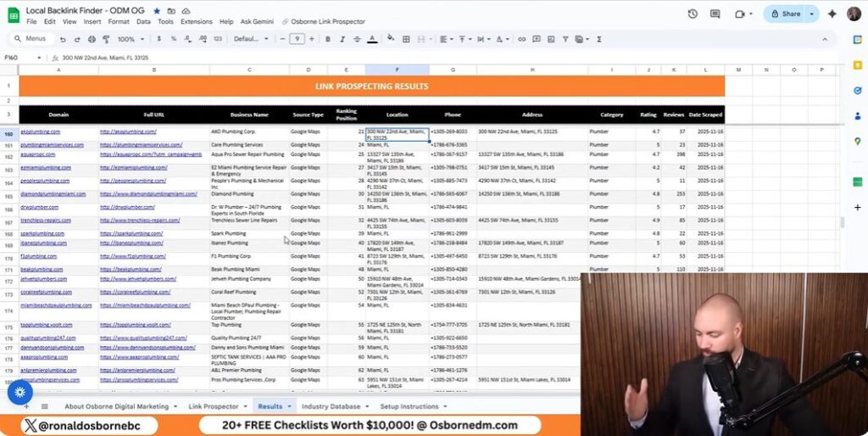
Task: Open Share options dropdown arrow
Action: point(811,14)
